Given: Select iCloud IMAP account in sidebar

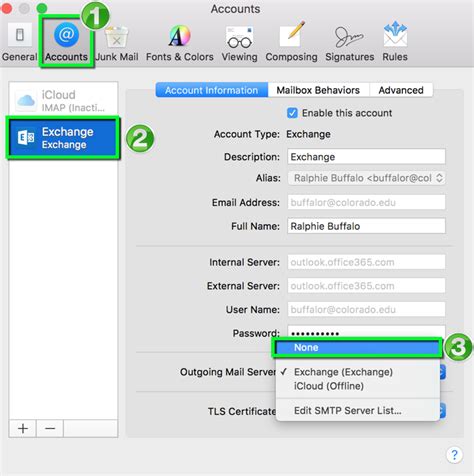Looking at the screenshot, I should (x=63, y=100).
